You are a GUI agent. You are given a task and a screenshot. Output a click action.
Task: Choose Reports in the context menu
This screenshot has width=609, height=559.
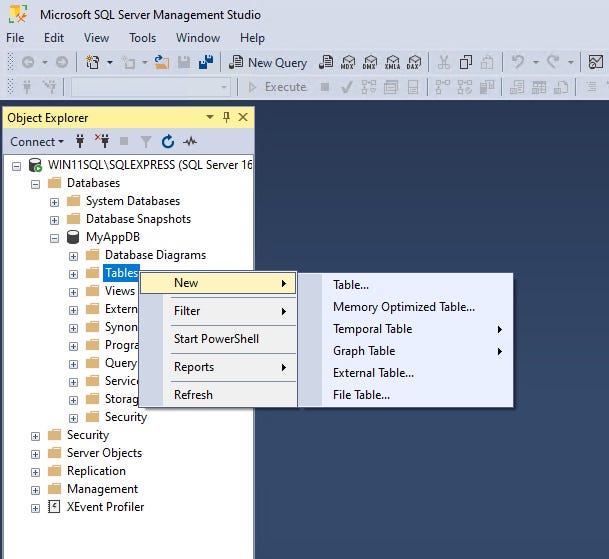(x=218, y=367)
